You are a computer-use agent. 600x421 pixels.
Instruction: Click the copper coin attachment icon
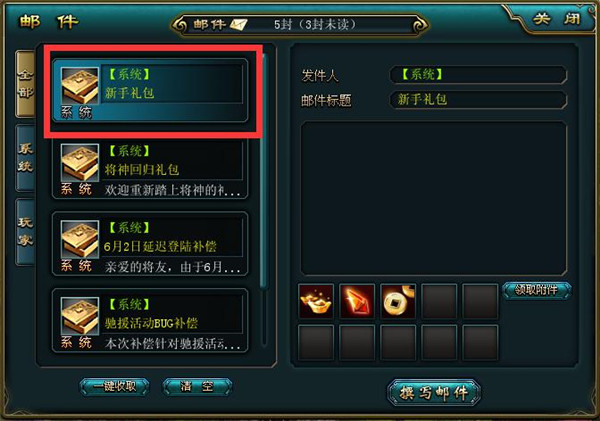398,301
